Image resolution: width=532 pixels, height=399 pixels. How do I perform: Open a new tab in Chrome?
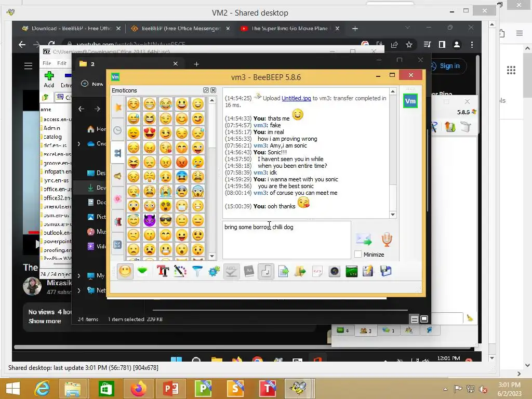pyautogui.click(x=355, y=29)
